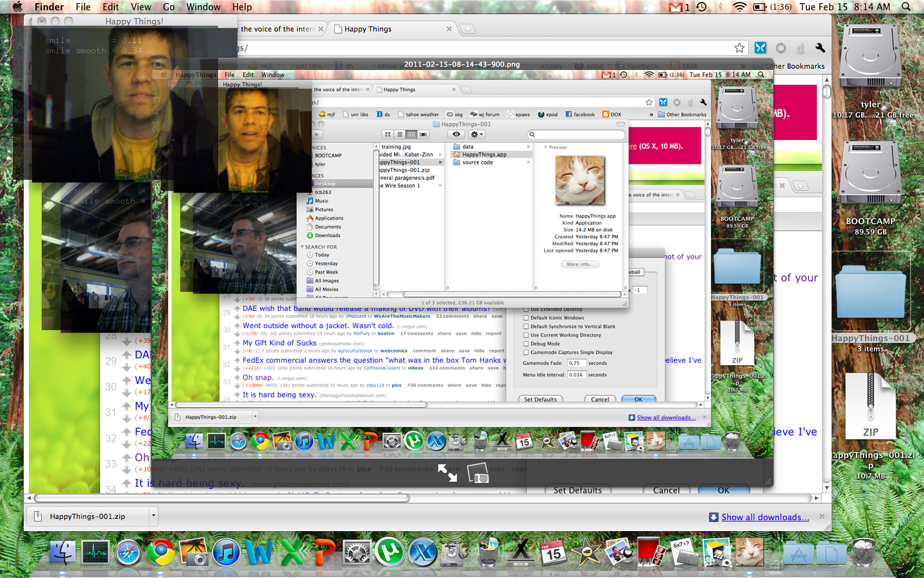Open the Window menu in the menu bar
The height and width of the screenshot is (578, 924).
pos(203,7)
